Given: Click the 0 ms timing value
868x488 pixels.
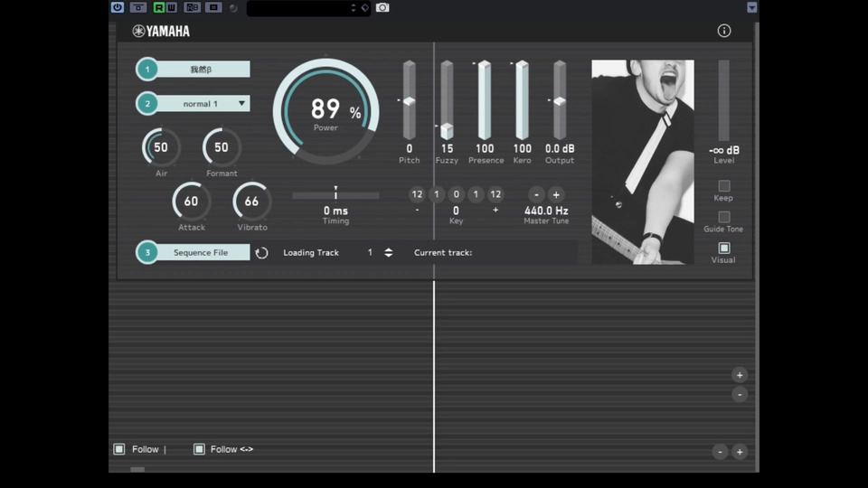Looking at the screenshot, I should pyautogui.click(x=335, y=211).
